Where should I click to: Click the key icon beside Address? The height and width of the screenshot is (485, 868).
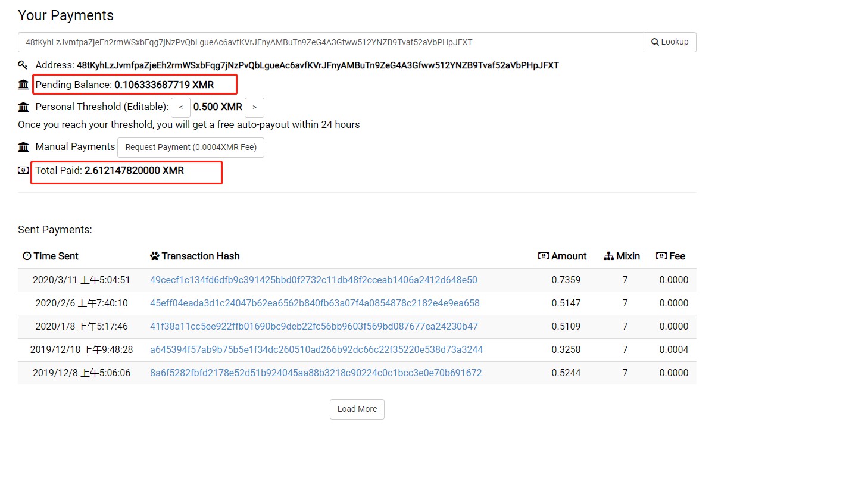(23, 65)
